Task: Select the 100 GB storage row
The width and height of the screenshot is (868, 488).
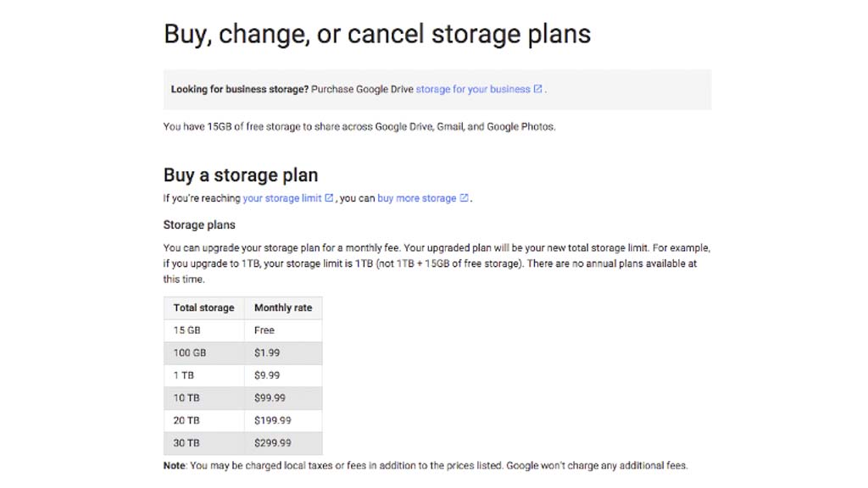Action: [x=190, y=352]
